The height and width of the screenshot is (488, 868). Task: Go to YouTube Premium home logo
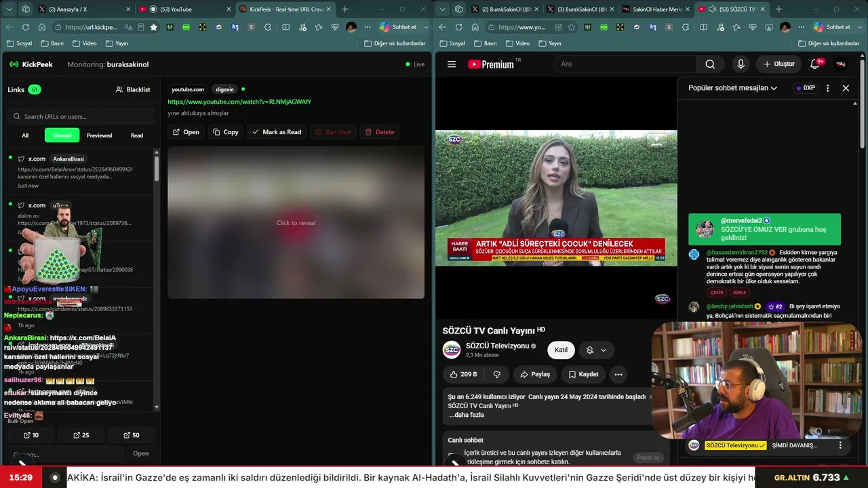click(x=492, y=64)
